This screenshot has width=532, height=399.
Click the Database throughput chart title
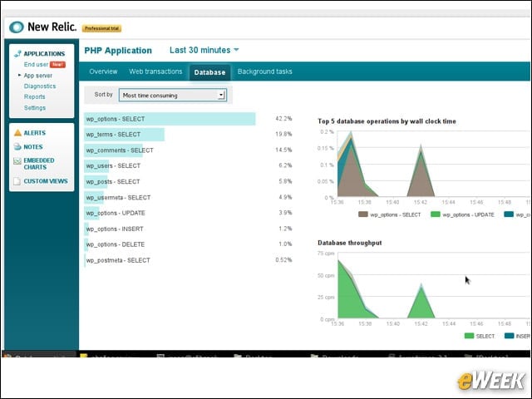click(x=350, y=243)
